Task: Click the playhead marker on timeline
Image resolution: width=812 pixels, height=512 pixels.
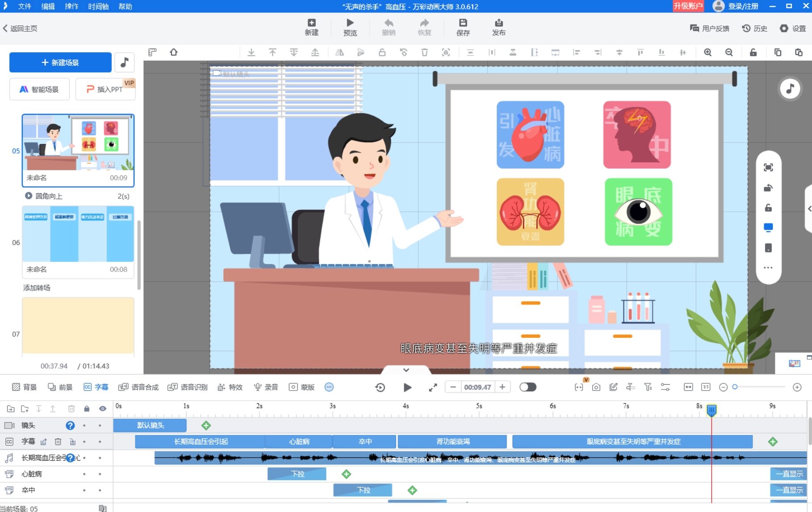Action: click(711, 410)
